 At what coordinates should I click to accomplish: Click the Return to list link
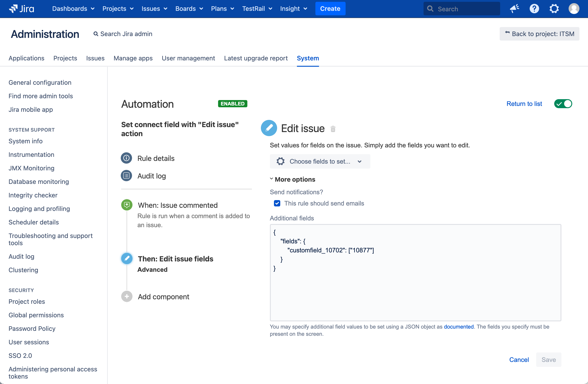pos(524,104)
